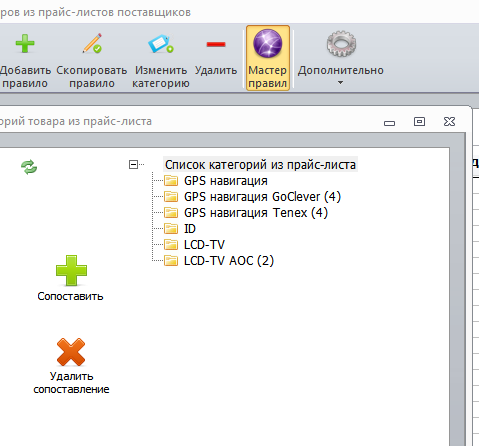This screenshot has height=446, width=479.
Task: Open the purple Мастер правил wizard
Action: point(268,58)
